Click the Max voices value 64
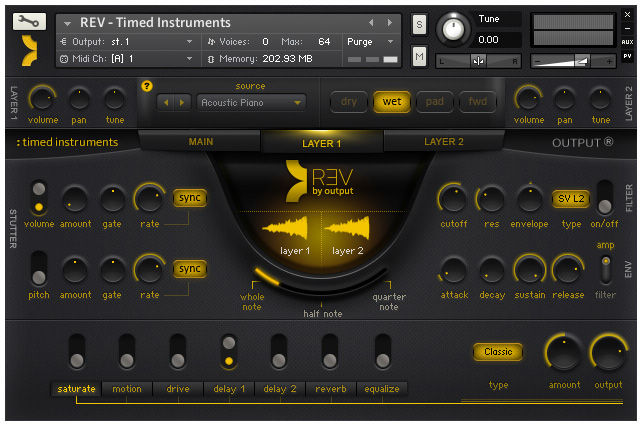 pos(324,42)
